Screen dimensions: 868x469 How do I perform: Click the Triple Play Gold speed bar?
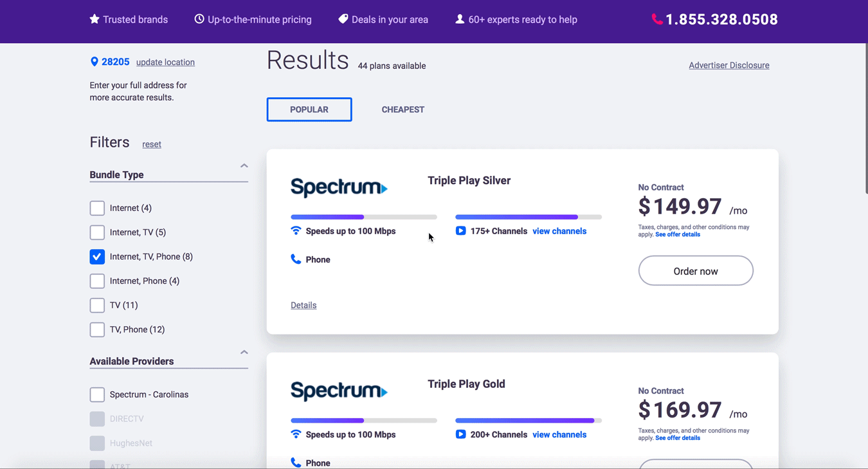364,420
